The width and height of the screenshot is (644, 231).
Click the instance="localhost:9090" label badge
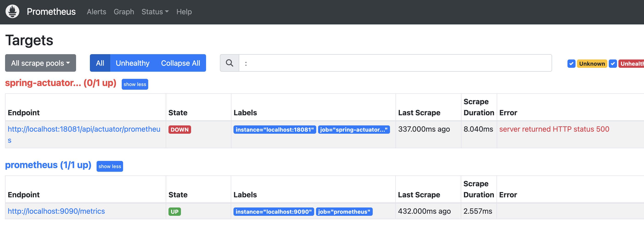coord(274,212)
